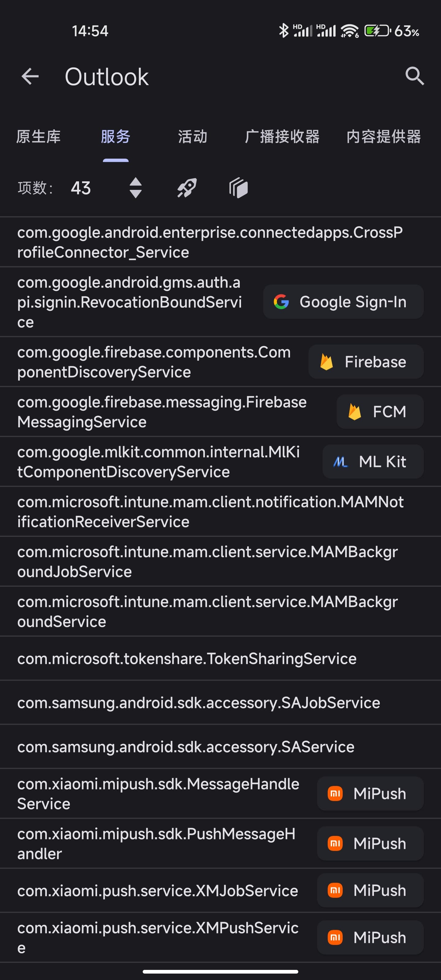Tap the Google Sign-In chip
Screen dimensions: 441x980
pos(343,302)
